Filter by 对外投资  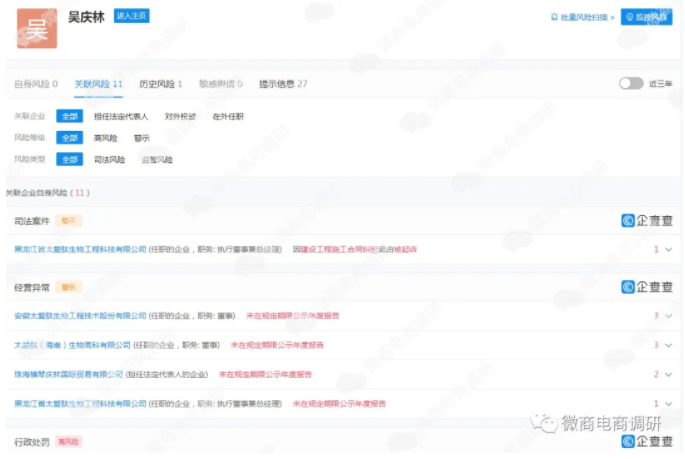[180, 117]
